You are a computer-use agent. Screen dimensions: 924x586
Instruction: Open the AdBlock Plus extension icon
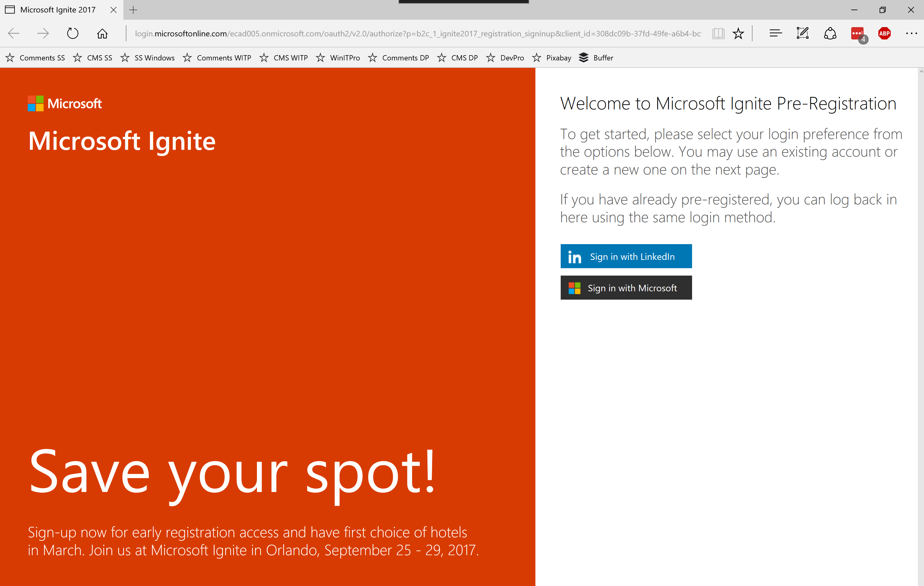(884, 33)
